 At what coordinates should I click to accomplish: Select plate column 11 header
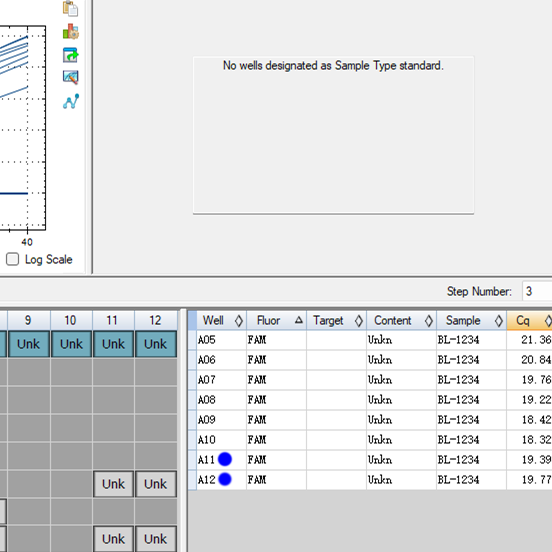113,320
